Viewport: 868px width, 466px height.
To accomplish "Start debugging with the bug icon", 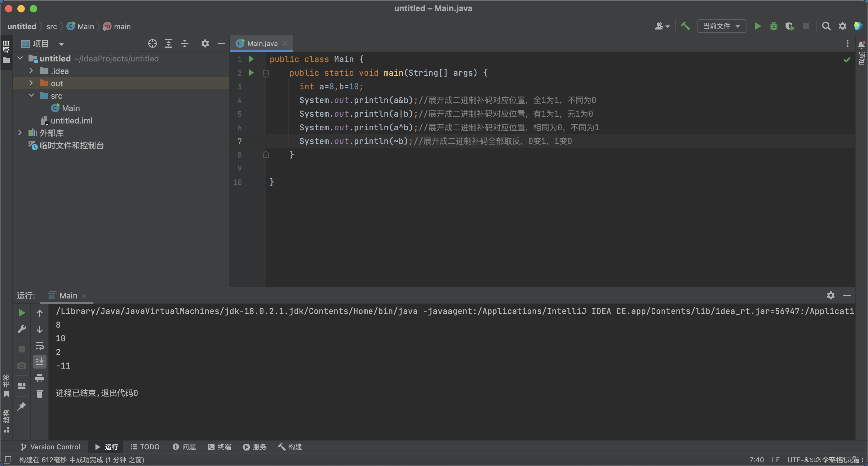I will [x=774, y=26].
